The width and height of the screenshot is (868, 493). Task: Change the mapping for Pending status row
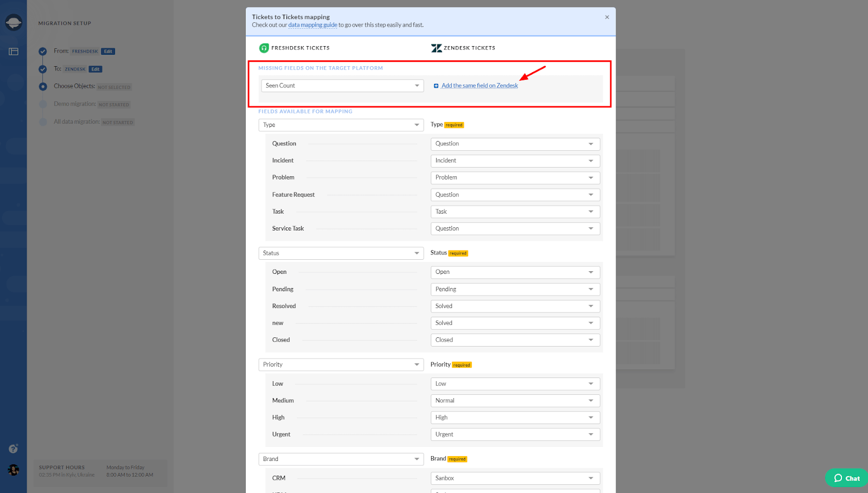pos(515,289)
